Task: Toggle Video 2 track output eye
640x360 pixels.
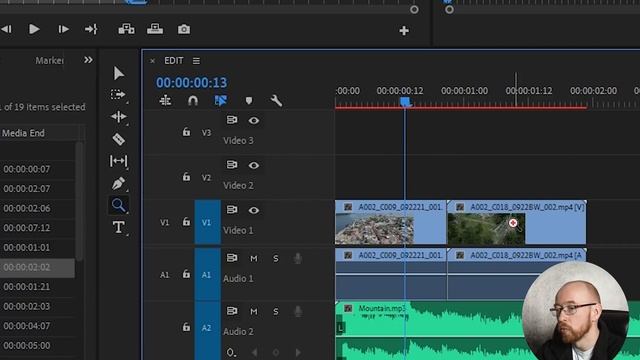Action: pos(253,165)
